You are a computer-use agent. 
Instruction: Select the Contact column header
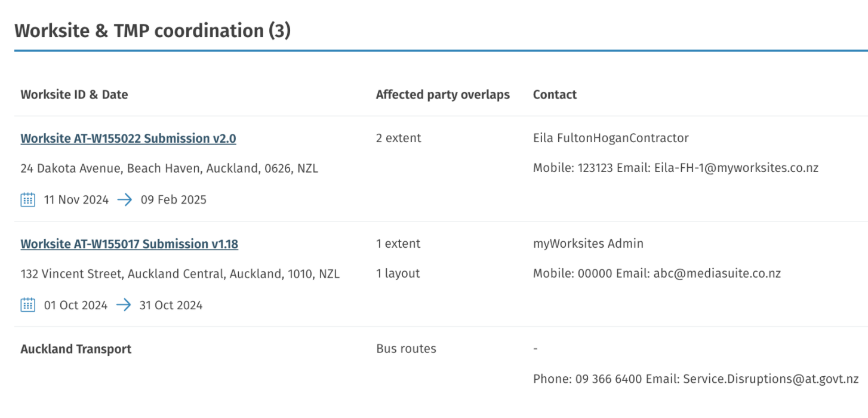click(555, 94)
